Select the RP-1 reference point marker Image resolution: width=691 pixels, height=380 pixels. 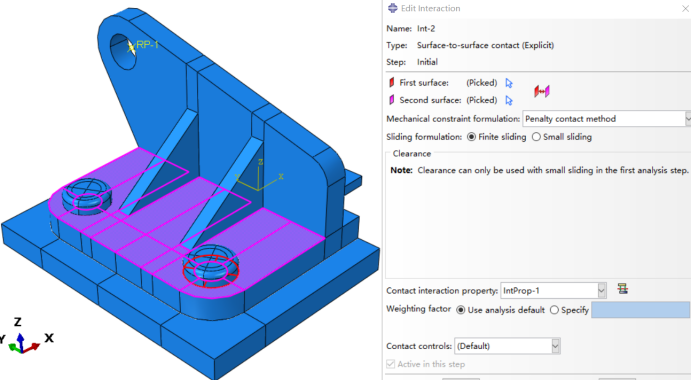131,47
